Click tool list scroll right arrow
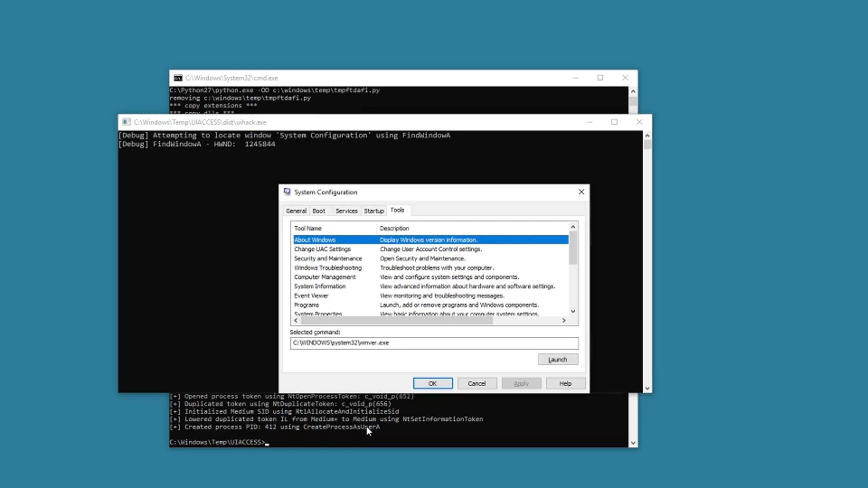 click(x=564, y=320)
